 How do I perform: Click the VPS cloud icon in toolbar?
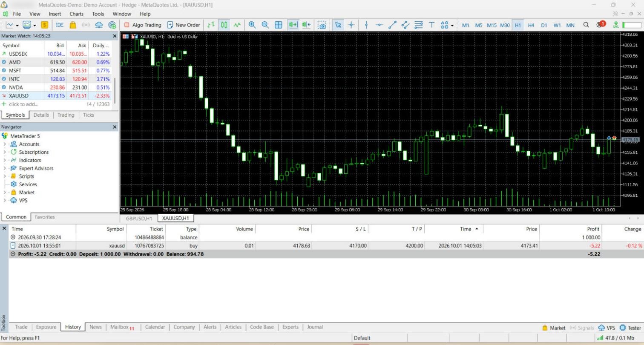(x=99, y=25)
